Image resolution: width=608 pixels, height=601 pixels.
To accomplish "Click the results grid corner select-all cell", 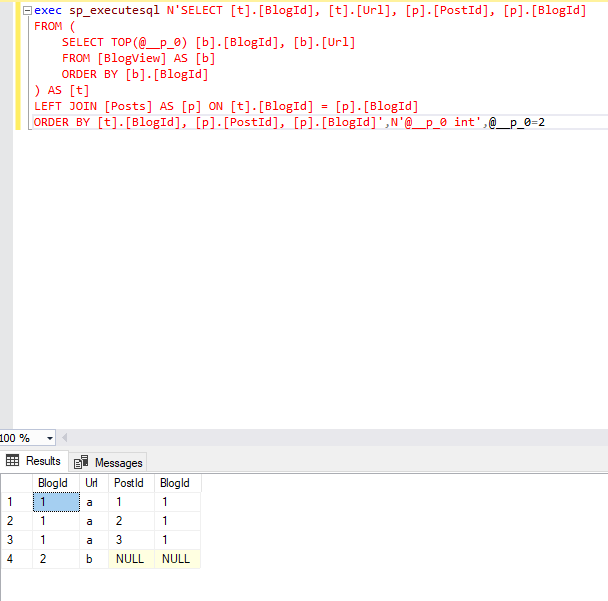I will (17, 483).
